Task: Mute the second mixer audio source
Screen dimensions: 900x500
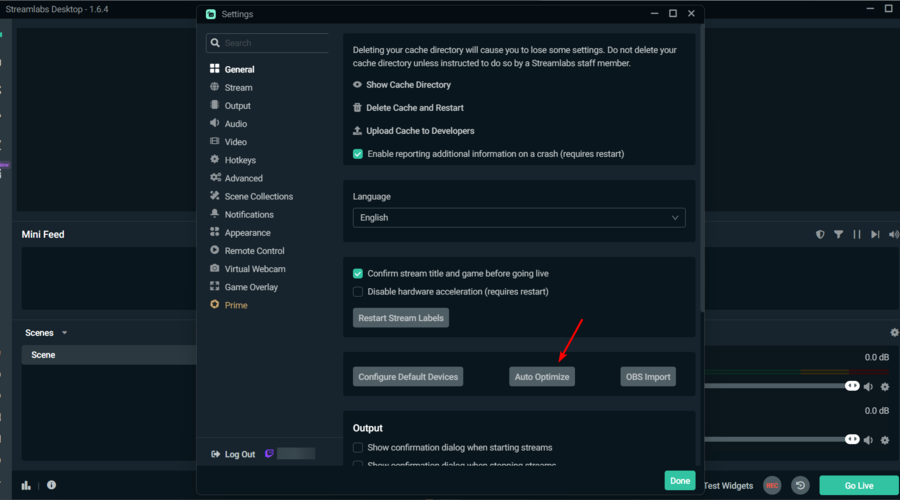Action: [x=868, y=440]
